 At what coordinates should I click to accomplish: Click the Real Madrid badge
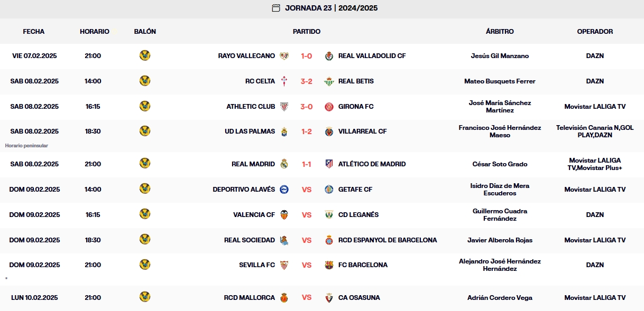(x=284, y=164)
